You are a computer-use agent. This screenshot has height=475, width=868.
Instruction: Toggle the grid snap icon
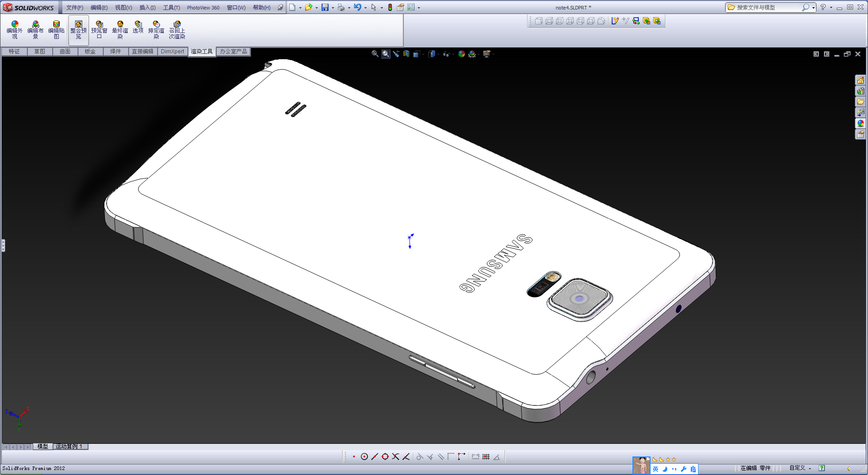pyautogui.click(x=486, y=457)
